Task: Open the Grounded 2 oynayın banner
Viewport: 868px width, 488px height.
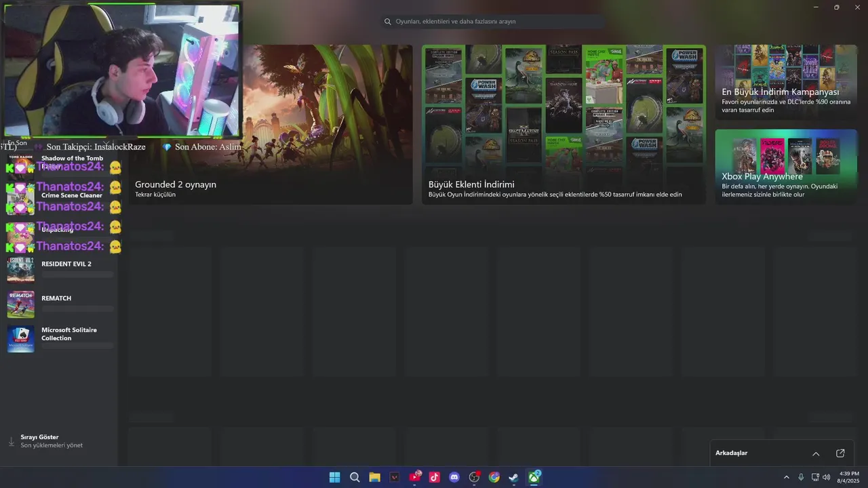Action: click(x=271, y=125)
